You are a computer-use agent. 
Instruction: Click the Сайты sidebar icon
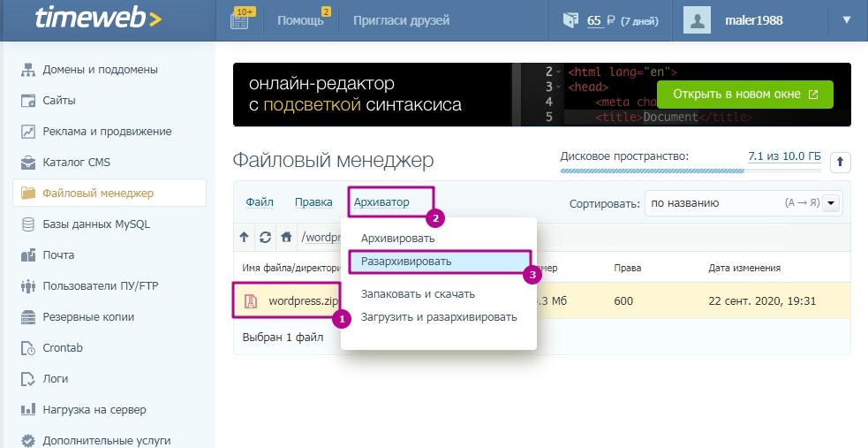[27, 101]
